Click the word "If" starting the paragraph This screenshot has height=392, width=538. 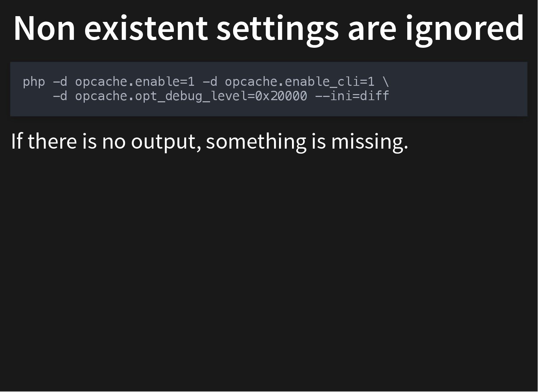[17, 141]
